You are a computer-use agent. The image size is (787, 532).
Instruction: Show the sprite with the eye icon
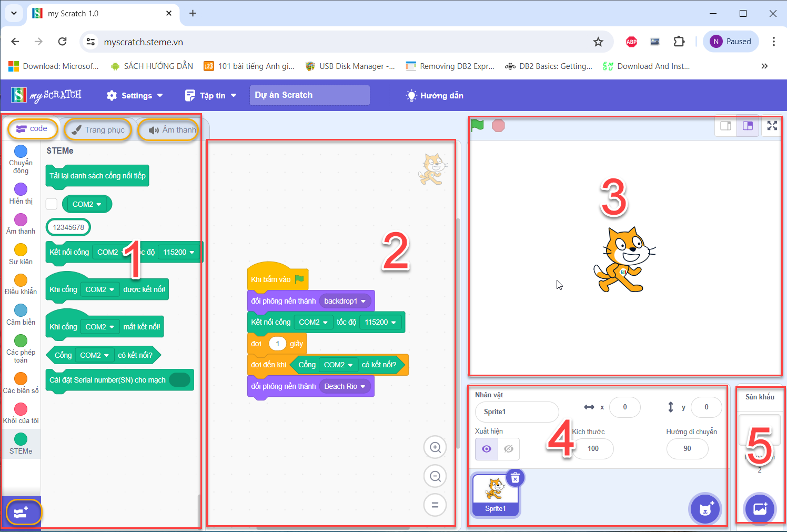coord(487,449)
